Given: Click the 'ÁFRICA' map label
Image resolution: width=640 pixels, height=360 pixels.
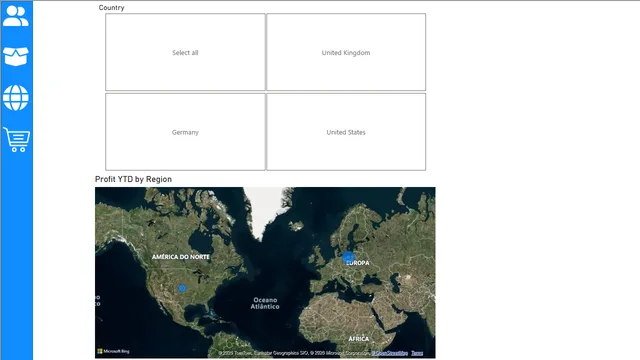Looking at the screenshot, I should (359, 339).
